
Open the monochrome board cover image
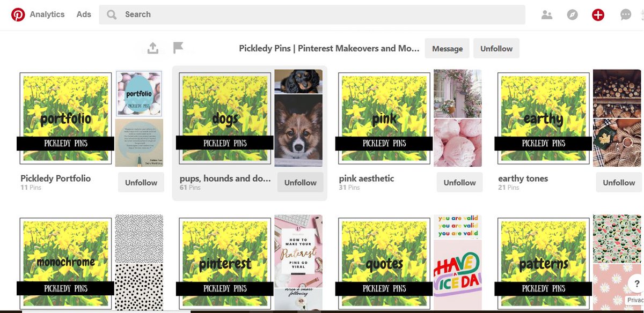point(66,264)
